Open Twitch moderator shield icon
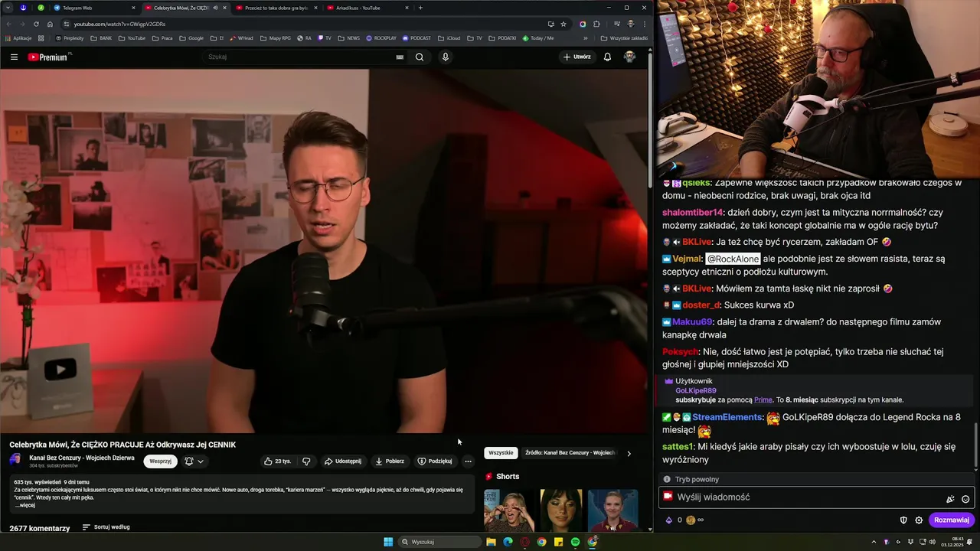980x551 pixels. 903,520
